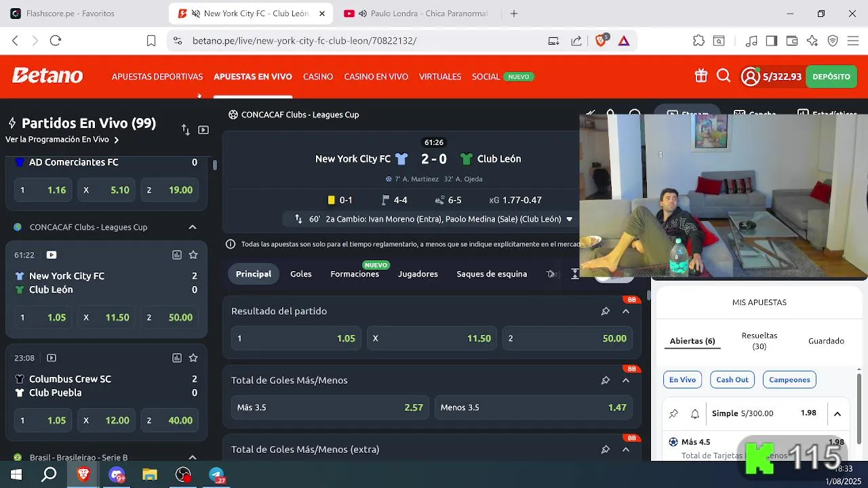Collapse all markets with the compress icon

(575, 274)
